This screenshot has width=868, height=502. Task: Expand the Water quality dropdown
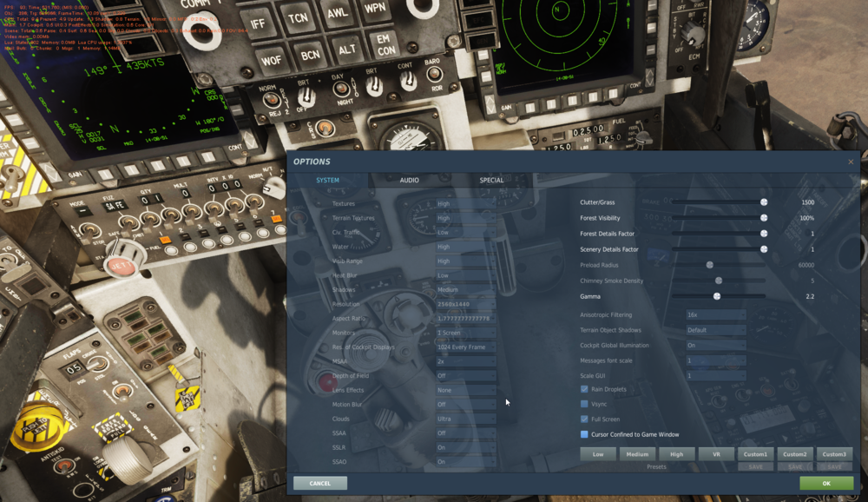tap(465, 247)
